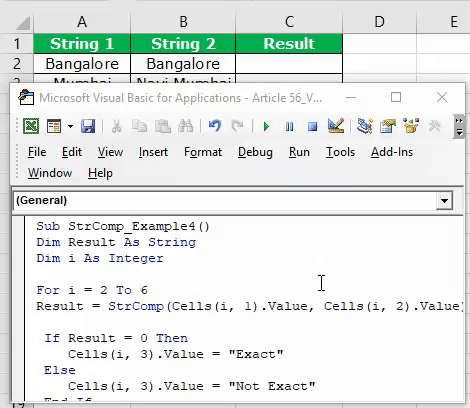
Task: Open the Debug menu
Action: 255,152
